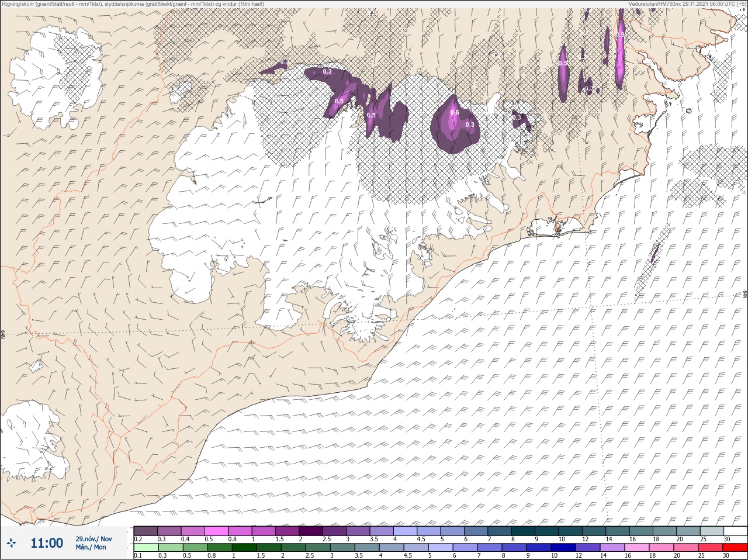The width and height of the screenshot is (748, 560).
Task: Pick the lower legend bright red swatch at 30
Action: 735,548
